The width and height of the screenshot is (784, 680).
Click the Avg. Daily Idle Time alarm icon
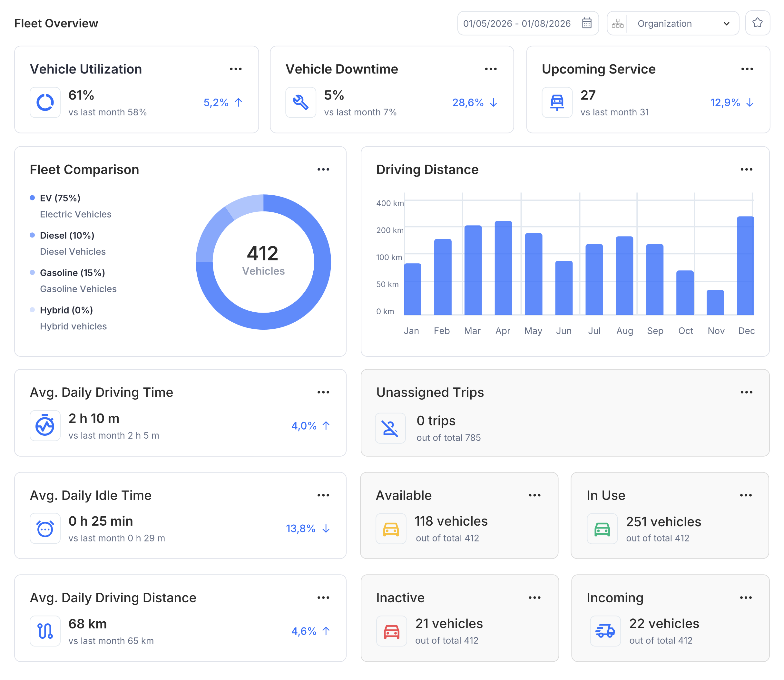tap(45, 528)
